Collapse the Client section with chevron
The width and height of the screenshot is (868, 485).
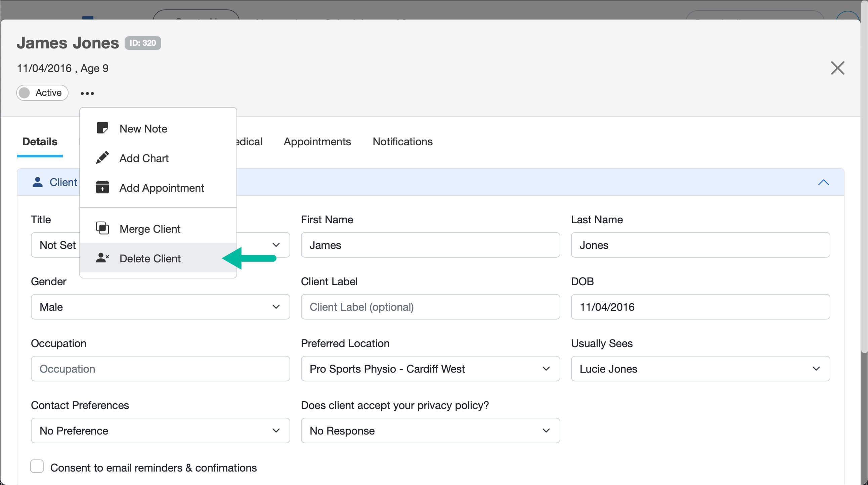[823, 183]
